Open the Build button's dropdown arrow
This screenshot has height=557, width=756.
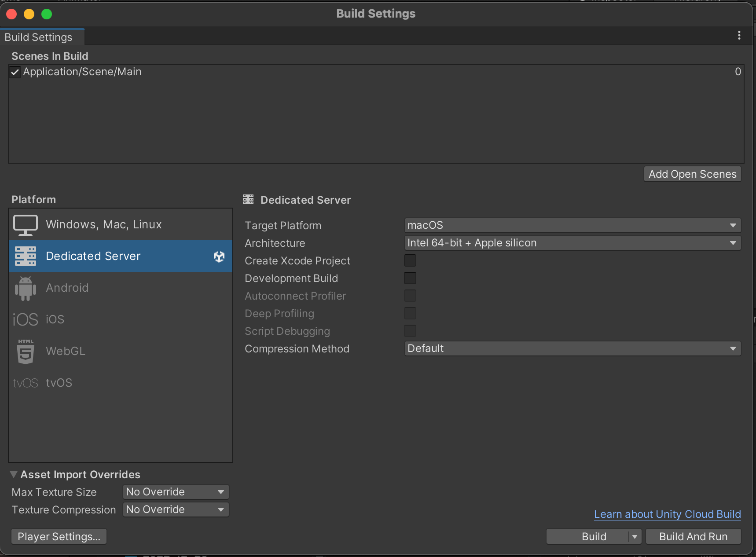[x=635, y=537]
